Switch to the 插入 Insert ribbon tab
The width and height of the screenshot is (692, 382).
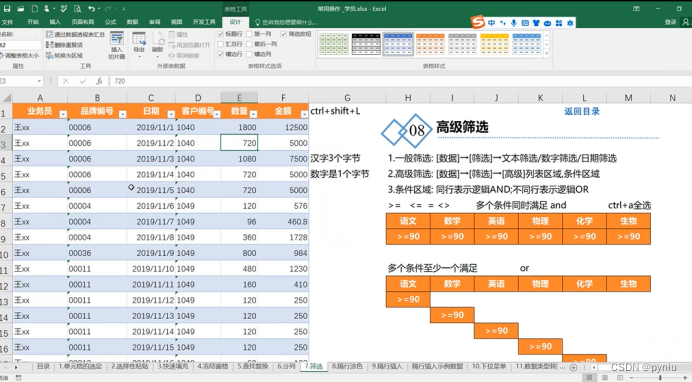point(55,22)
